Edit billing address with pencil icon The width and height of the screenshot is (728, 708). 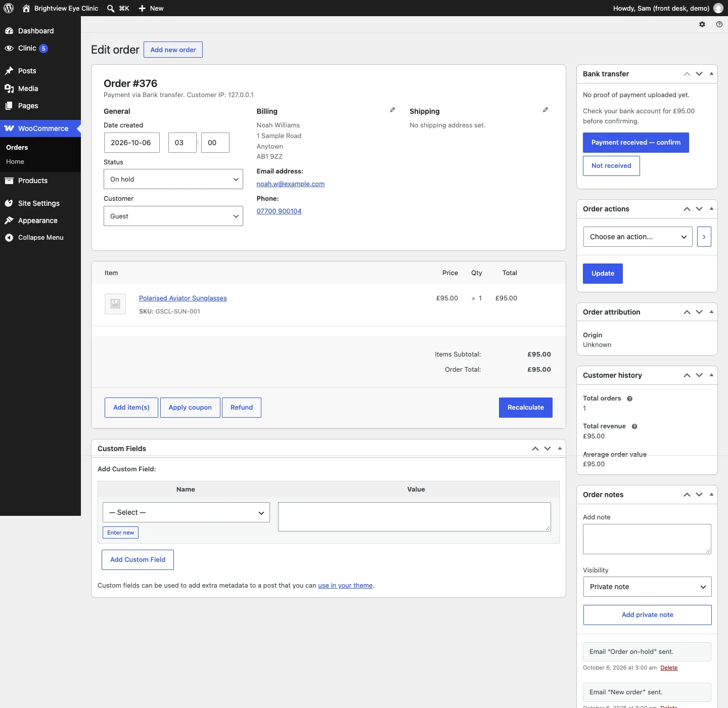point(392,110)
